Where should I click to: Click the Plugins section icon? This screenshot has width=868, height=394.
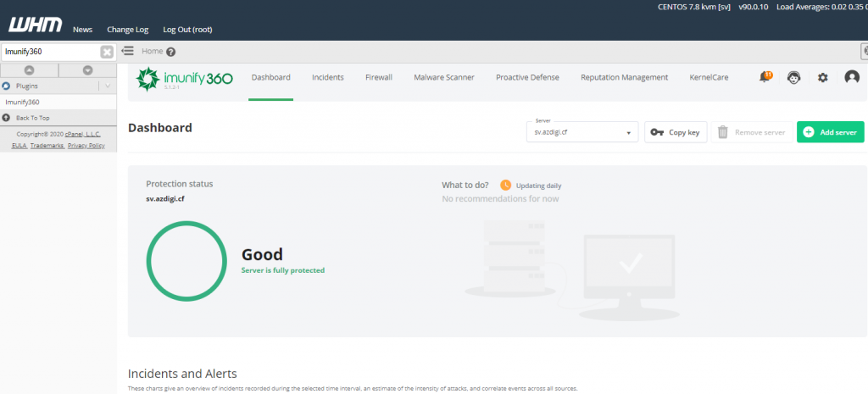pos(7,86)
